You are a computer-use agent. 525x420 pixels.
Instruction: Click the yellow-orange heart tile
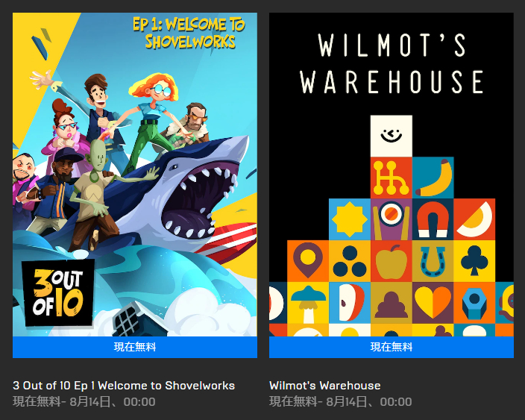click(x=433, y=302)
